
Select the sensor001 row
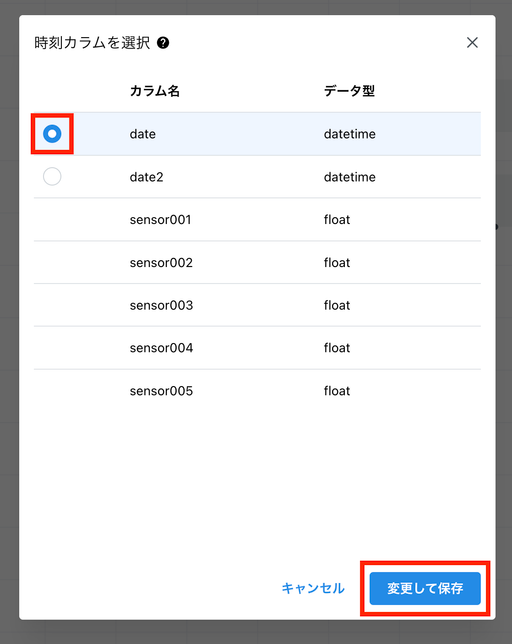(257, 219)
